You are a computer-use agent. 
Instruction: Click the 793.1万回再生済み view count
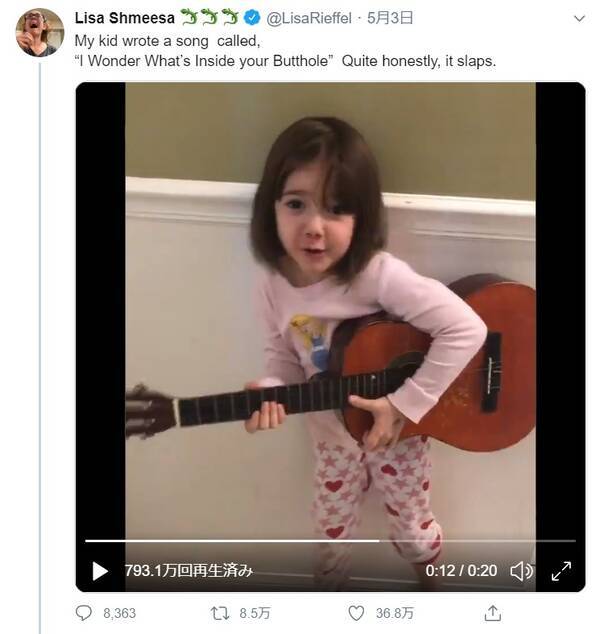coord(188,571)
